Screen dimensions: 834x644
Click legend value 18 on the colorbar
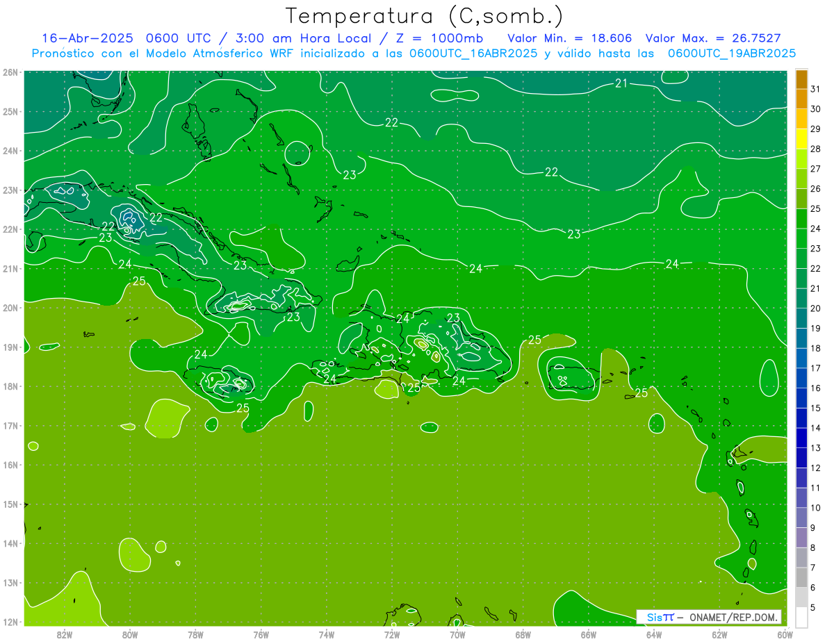tap(816, 348)
